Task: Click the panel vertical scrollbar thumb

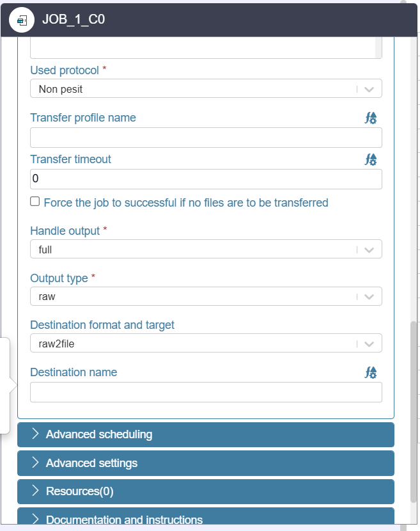Action: (413, 412)
